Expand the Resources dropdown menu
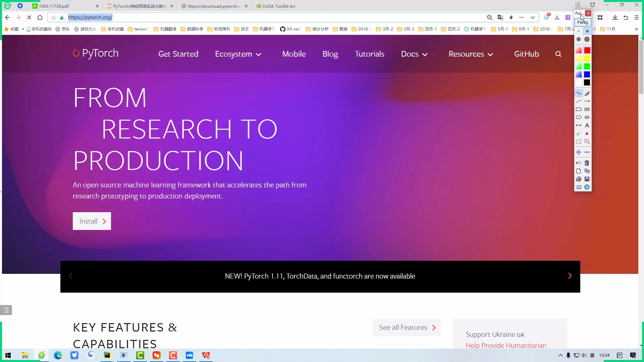This screenshot has width=644, height=362. 471,54
